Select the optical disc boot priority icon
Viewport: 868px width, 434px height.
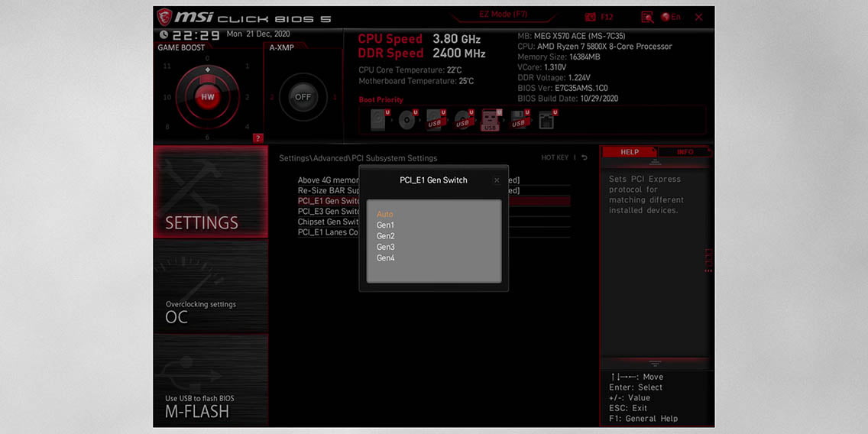pos(408,119)
